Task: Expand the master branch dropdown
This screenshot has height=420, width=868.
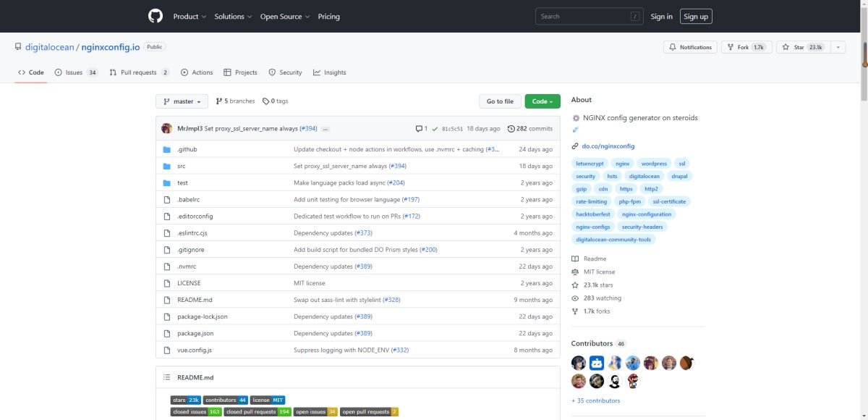Action: pos(182,101)
